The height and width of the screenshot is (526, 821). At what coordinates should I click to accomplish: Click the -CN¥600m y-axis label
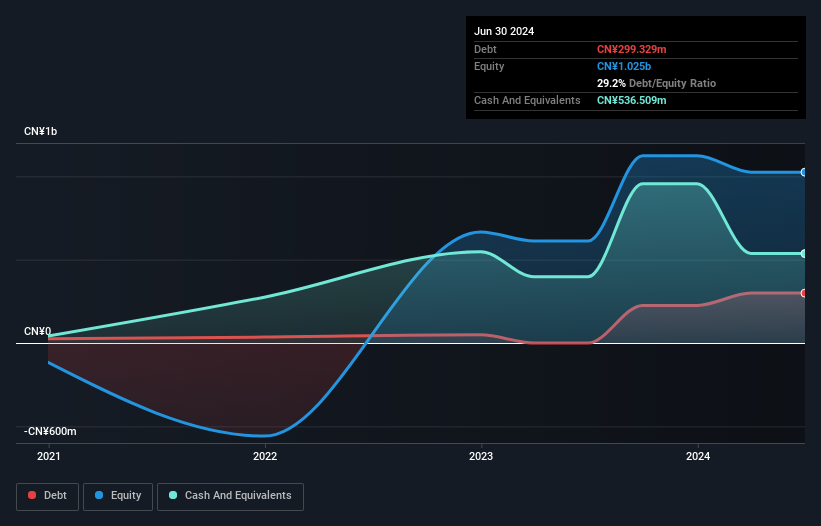pyautogui.click(x=50, y=431)
